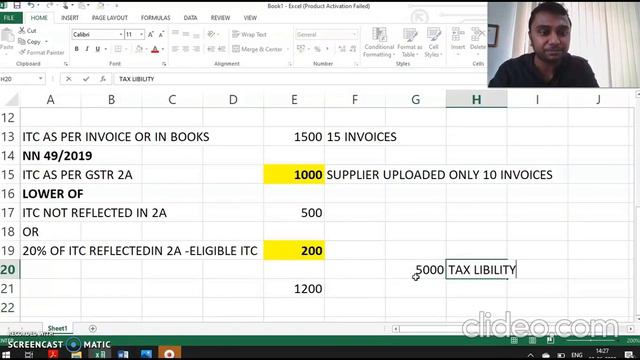Switch to VIEW tab
The image size is (640, 360).
pos(250,18)
